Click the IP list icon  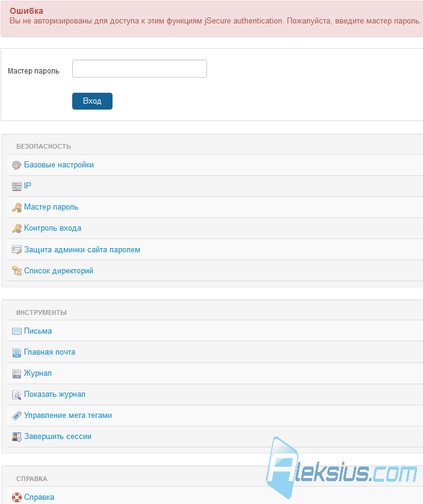pyautogui.click(x=16, y=186)
